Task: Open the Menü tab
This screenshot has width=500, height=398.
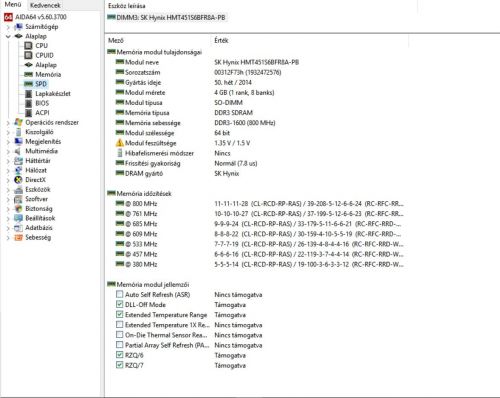Action: pos(13,5)
